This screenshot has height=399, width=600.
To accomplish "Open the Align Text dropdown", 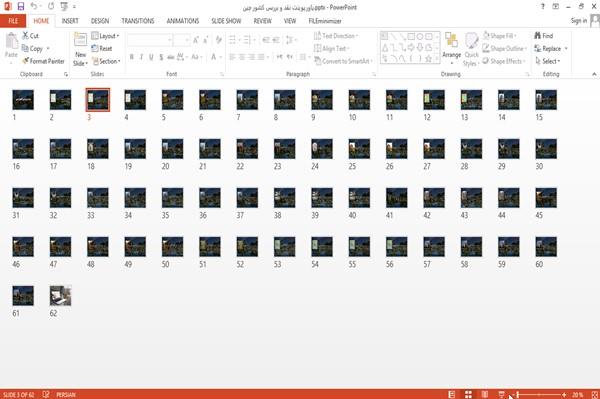I will tap(332, 49).
